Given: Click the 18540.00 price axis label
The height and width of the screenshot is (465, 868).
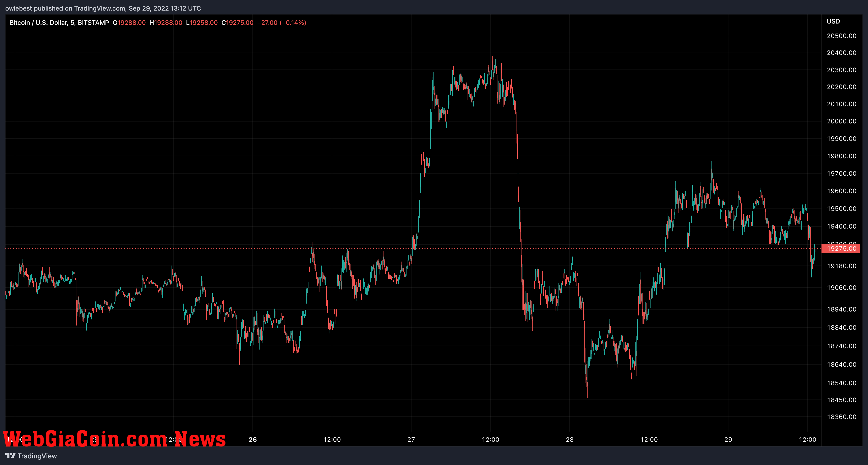Looking at the screenshot, I should 841,383.
